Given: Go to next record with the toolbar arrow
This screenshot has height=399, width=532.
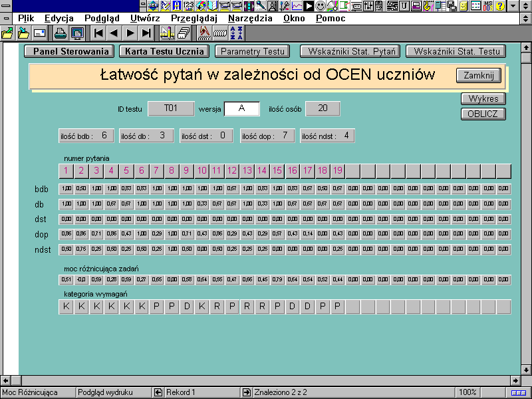Looking at the screenshot, I should click(x=130, y=33).
